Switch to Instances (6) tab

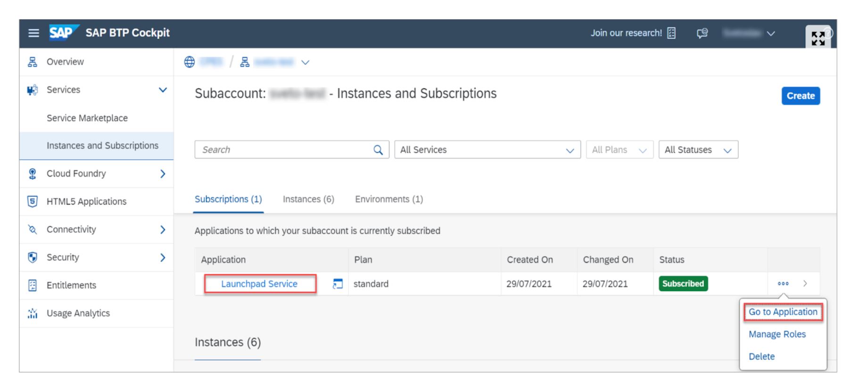(308, 199)
